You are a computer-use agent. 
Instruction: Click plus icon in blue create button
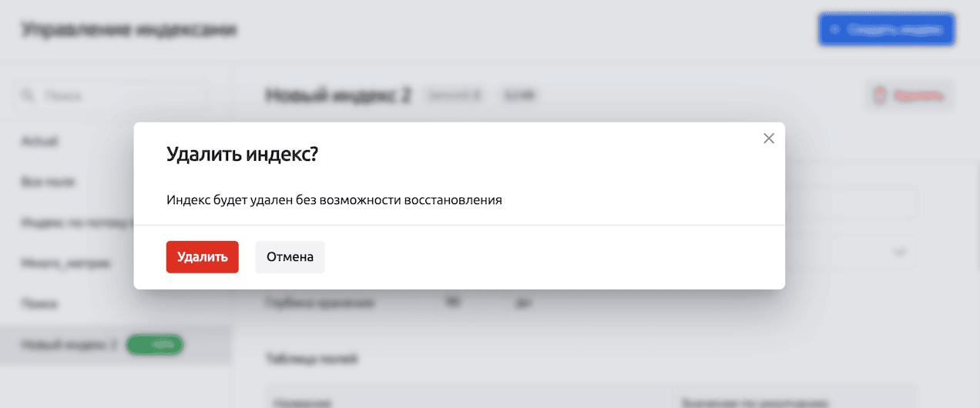(834, 30)
